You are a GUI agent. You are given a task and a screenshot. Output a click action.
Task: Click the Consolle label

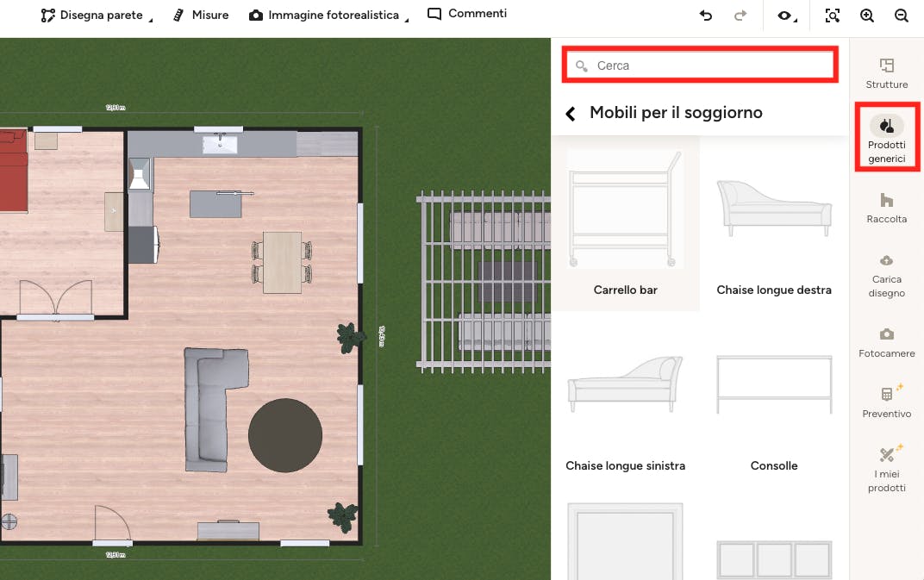774,465
